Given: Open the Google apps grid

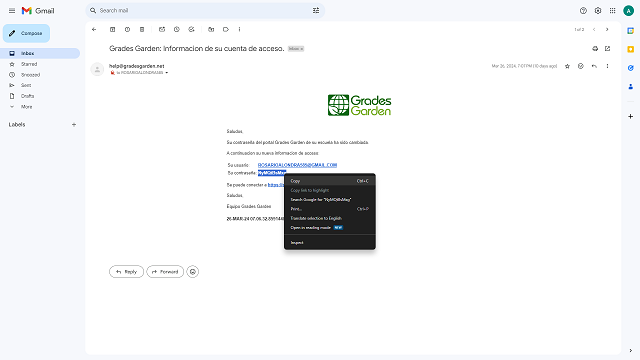Looking at the screenshot, I should (613, 11).
